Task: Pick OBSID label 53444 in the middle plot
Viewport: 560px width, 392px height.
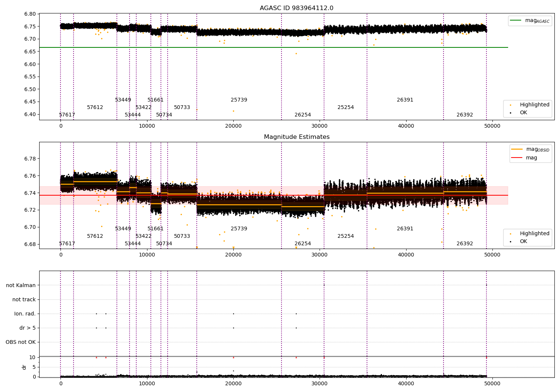Action: click(x=133, y=244)
